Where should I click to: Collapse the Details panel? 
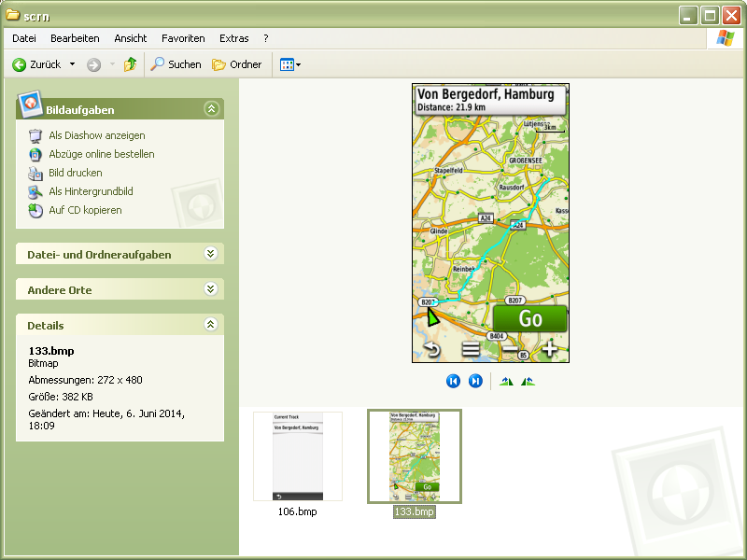(x=211, y=325)
